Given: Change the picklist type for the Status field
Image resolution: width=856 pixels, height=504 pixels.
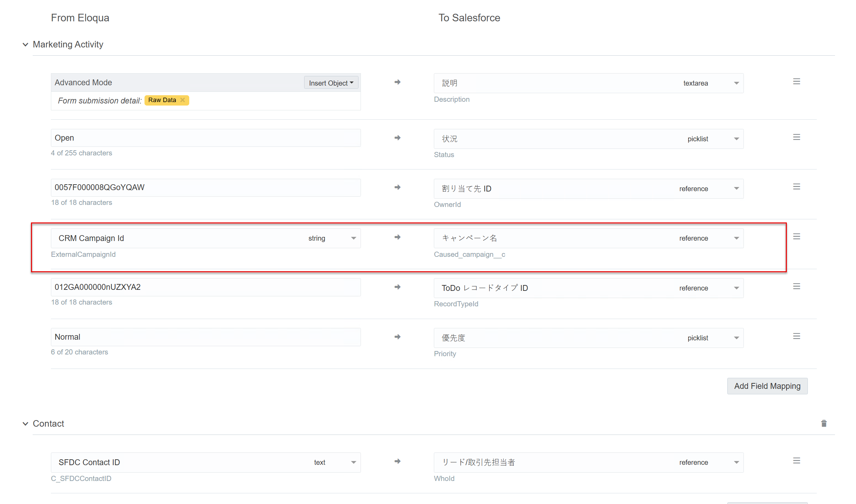Looking at the screenshot, I should tap(736, 139).
